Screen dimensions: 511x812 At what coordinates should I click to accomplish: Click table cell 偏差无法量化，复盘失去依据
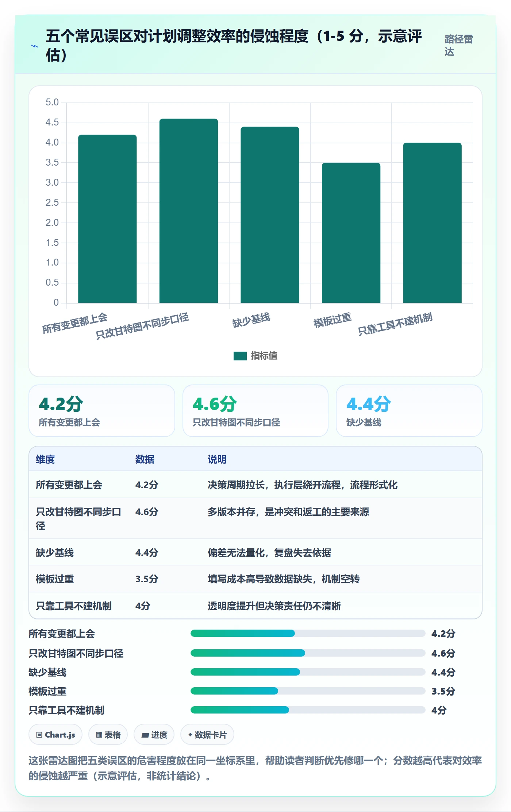coord(269,553)
